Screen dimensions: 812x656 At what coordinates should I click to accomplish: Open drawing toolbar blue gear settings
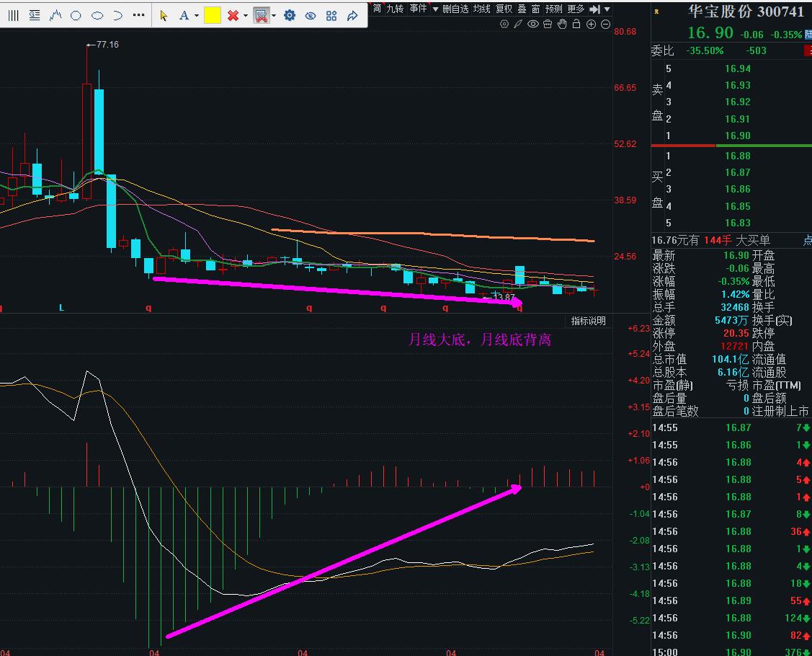click(x=290, y=16)
